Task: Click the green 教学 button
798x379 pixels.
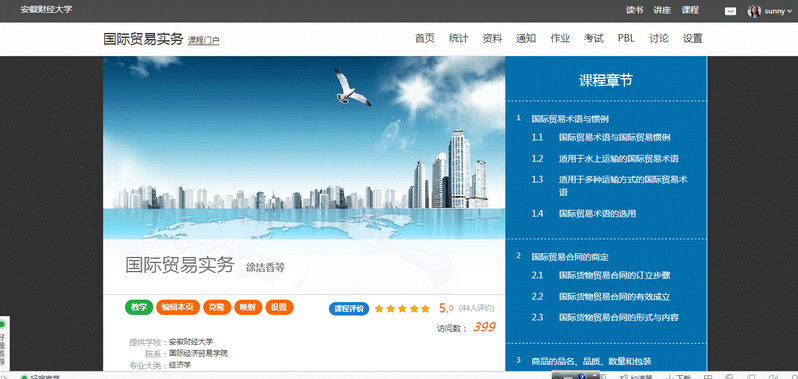Action: pos(139,307)
